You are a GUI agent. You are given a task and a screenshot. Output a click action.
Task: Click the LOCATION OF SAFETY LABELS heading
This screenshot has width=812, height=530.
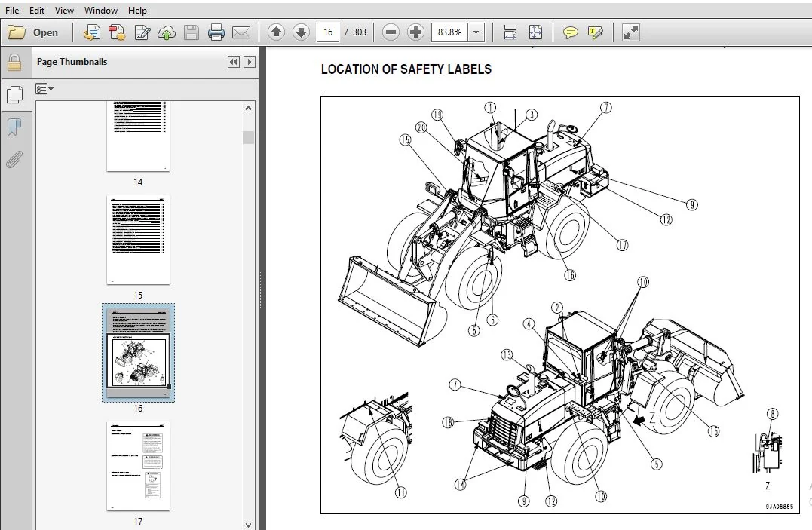pyautogui.click(x=406, y=69)
